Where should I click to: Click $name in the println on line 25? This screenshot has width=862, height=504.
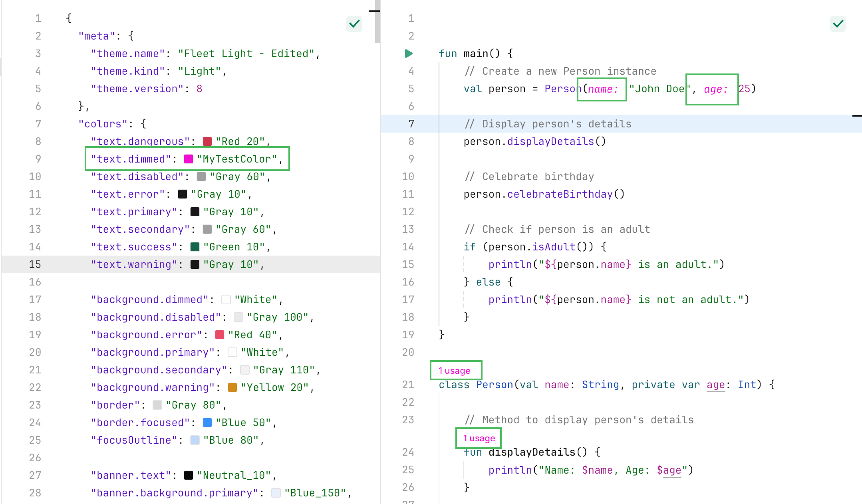coord(597,470)
